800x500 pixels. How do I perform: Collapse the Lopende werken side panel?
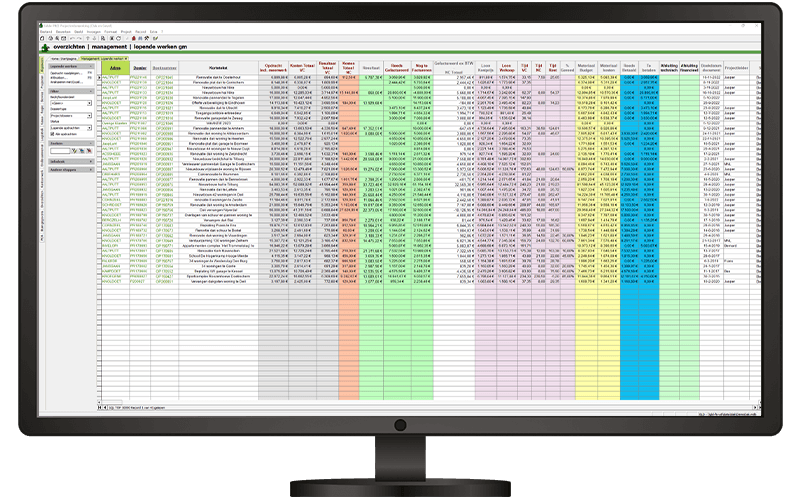click(x=91, y=66)
